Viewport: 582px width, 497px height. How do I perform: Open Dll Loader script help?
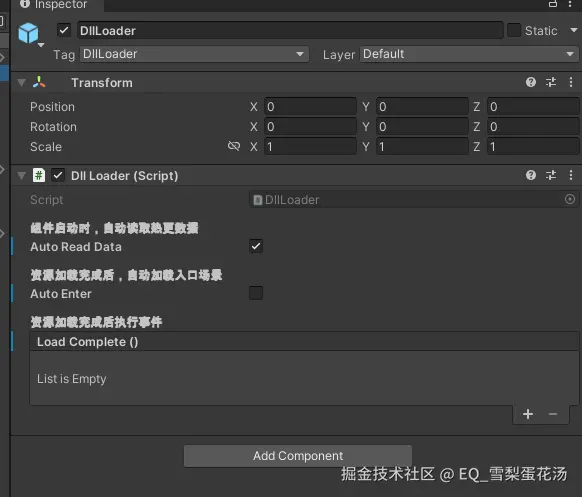point(531,175)
